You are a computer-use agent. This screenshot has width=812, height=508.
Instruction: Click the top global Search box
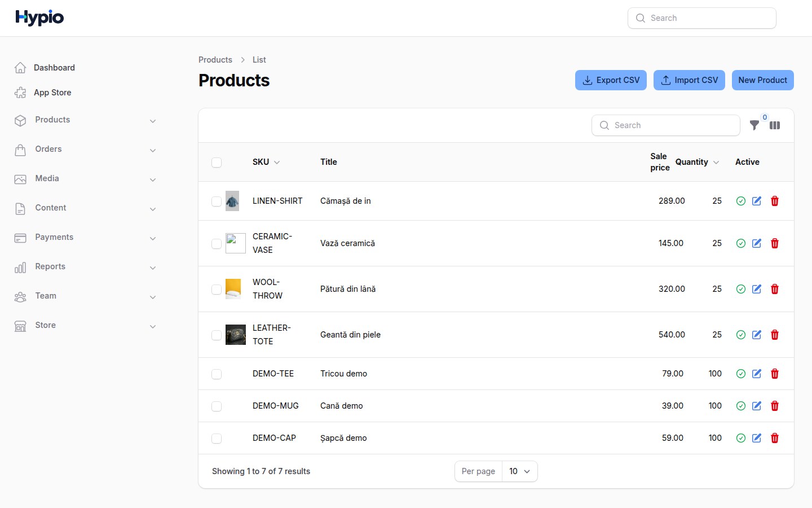tap(702, 18)
